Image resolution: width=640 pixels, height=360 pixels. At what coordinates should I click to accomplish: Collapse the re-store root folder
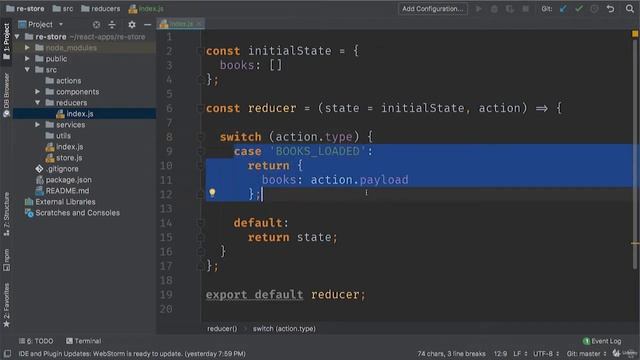(17, 37)
